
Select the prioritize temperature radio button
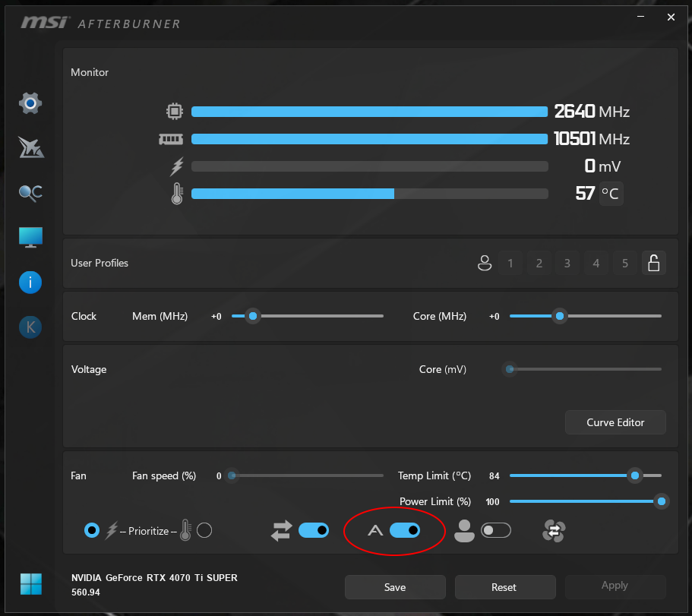(x=204, y=530)
